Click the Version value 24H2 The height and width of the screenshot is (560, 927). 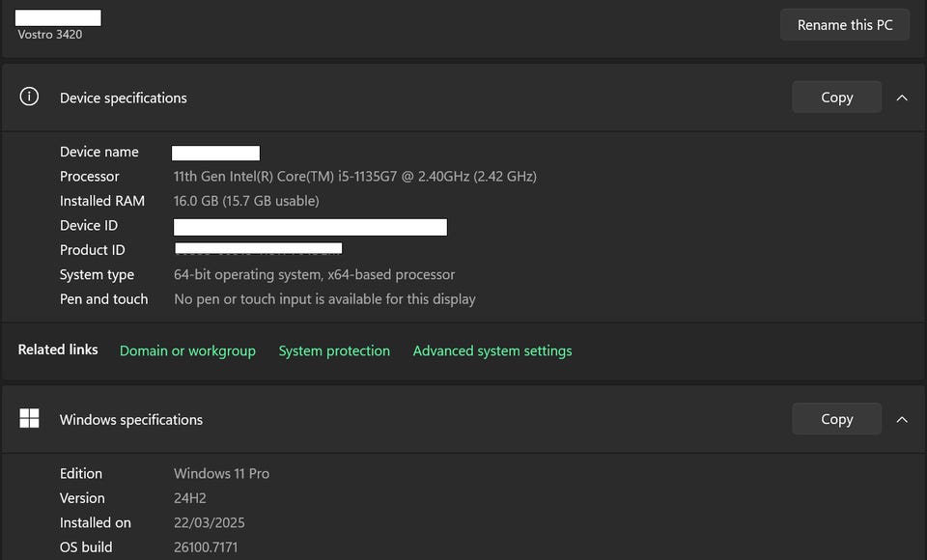pyautogui.click(x=190, y=498)
